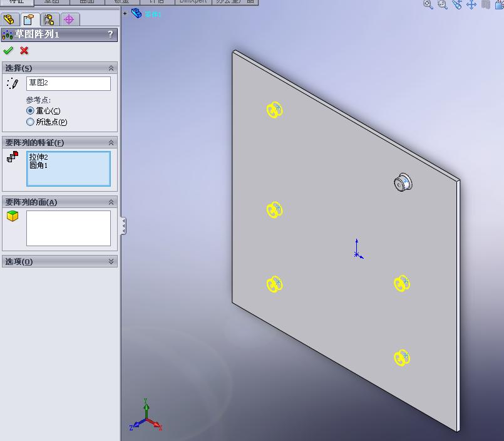Click the blue Z axis of triad
The image size is (504, 441).
click(x=136, y=425)
